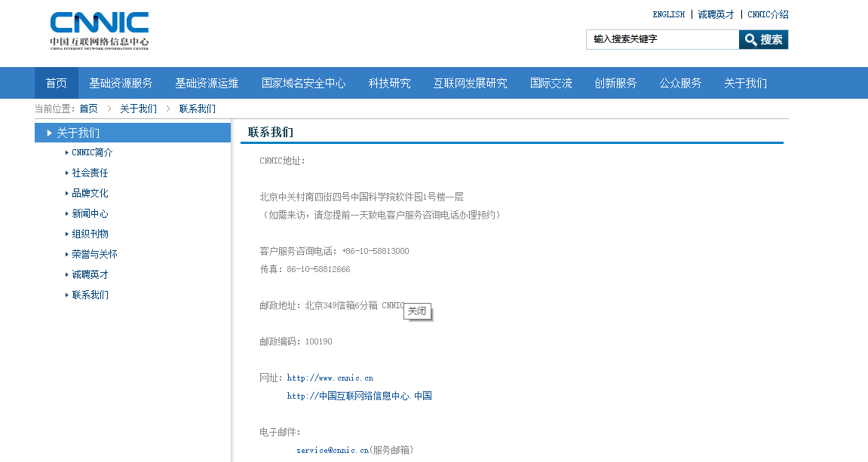Open CNNIC简介 in the sidebar

(x=92, y=152)
